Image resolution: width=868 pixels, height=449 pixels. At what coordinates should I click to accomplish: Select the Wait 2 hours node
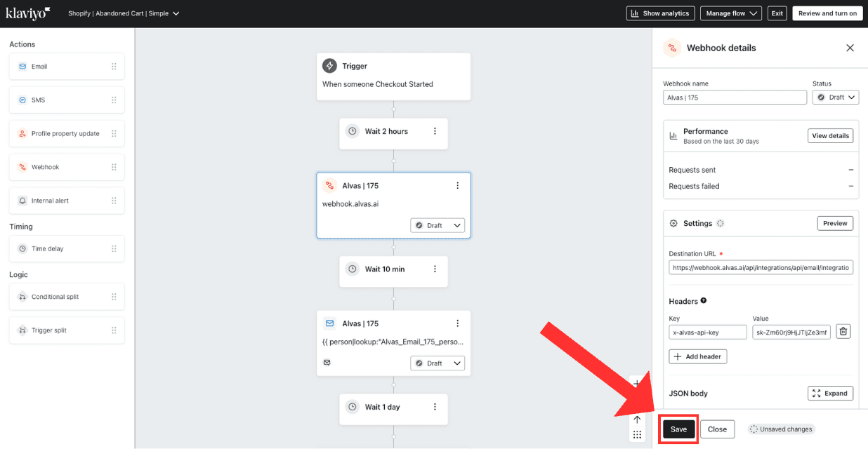[393, 133]
